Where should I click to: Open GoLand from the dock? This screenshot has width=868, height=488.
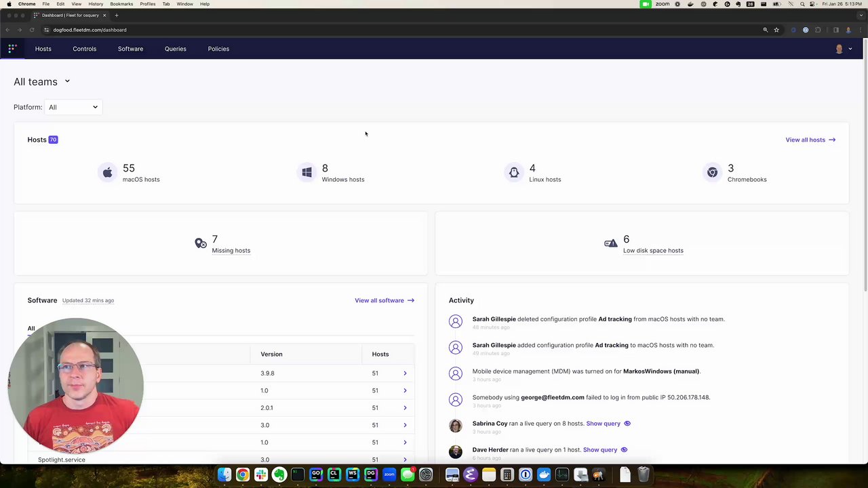(316, 474)
